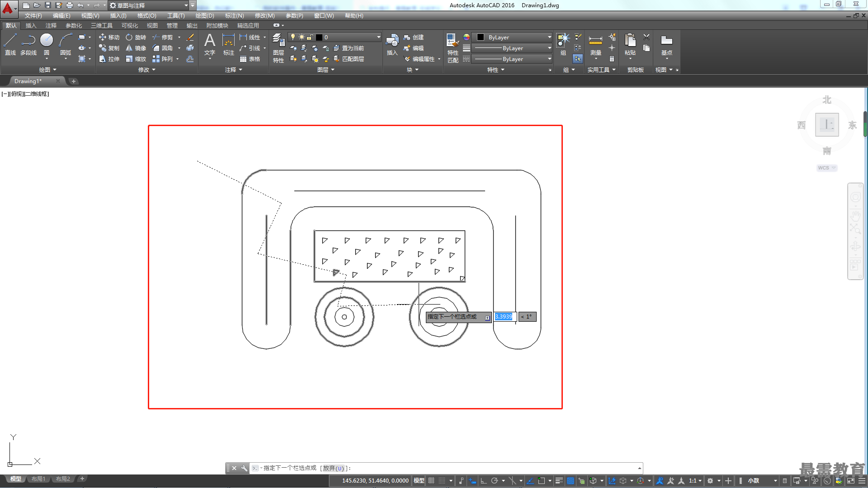Activate the Mirror (镜像) command
868x488 pixels.
point(136,48)
